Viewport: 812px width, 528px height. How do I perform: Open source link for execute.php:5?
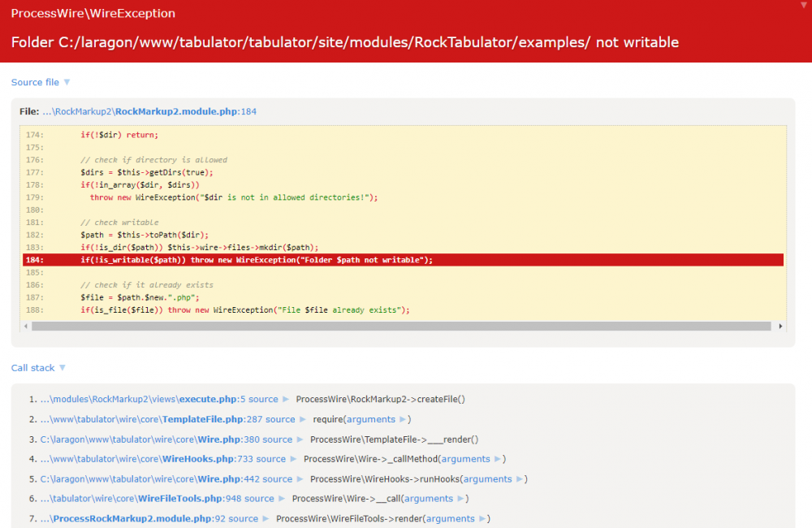[x=265, y=399]
